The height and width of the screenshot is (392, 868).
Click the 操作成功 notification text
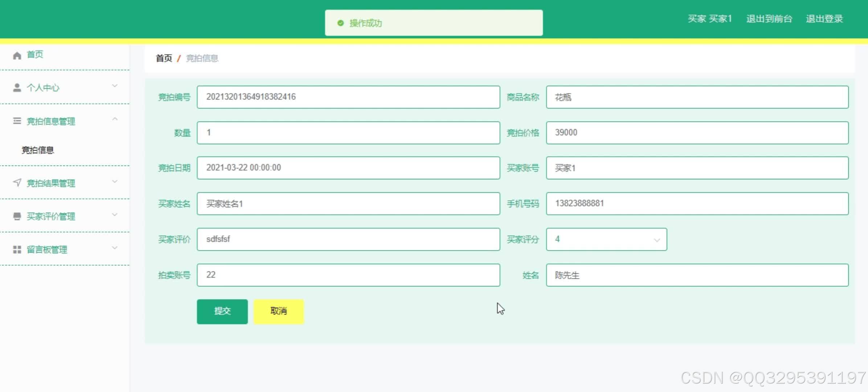coord(365,23)
